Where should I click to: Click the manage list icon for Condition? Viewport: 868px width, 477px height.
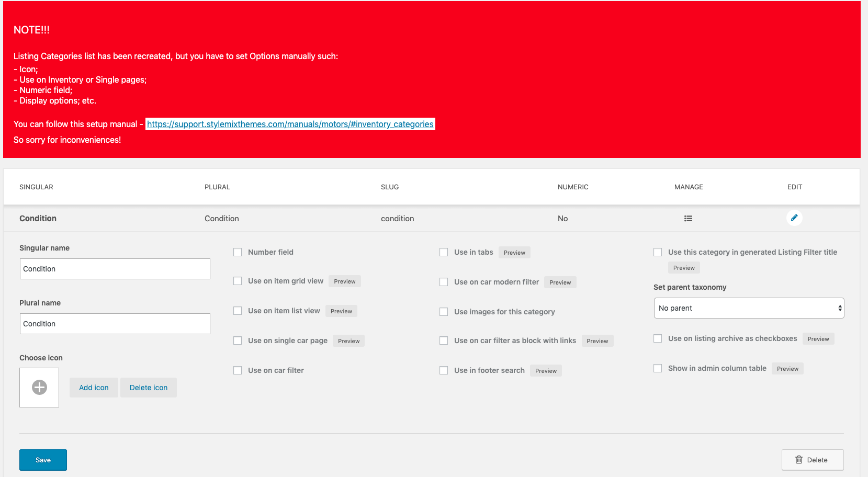click(x=688, y=219)
